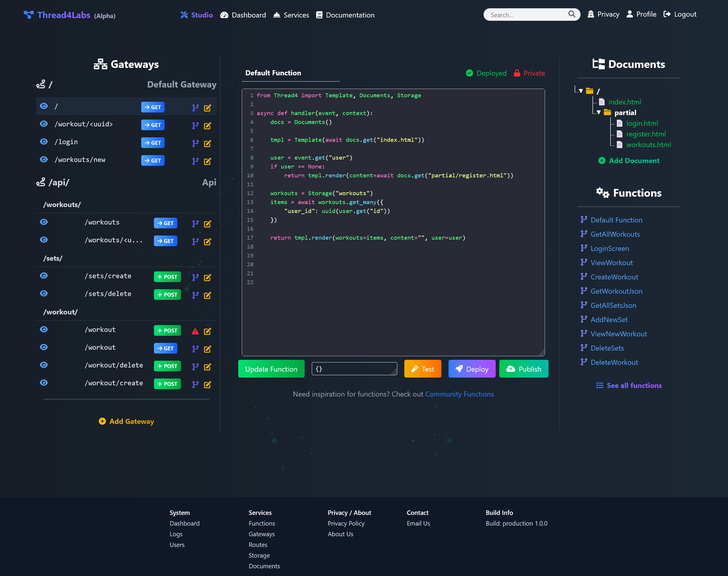Click See all functions
The height and width of the screenshot is (576, 728).
pos(629,386)
